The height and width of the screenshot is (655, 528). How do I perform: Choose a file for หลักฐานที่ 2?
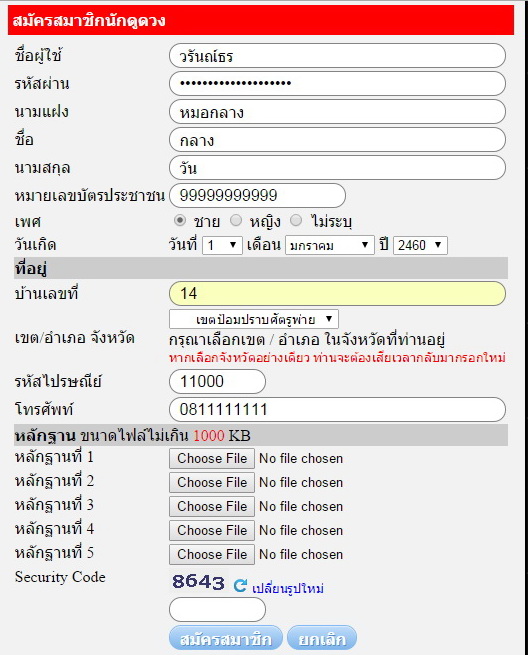[x=212, y=482]
